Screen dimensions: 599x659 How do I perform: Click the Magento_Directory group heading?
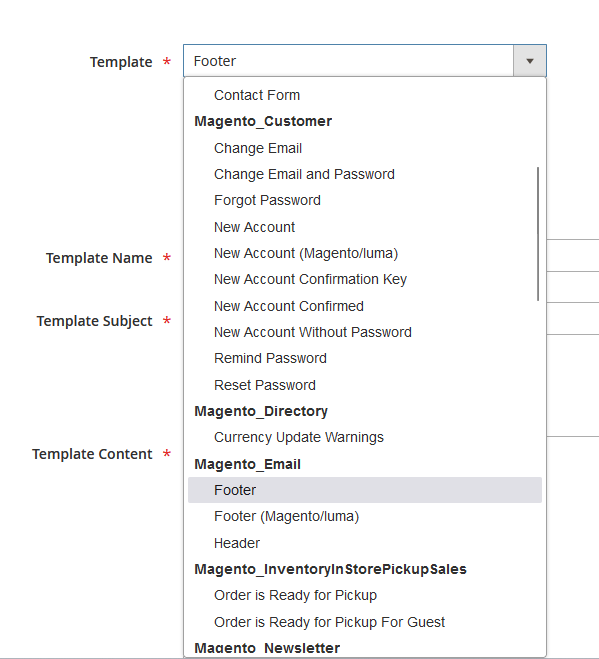(x=261, y=411)
